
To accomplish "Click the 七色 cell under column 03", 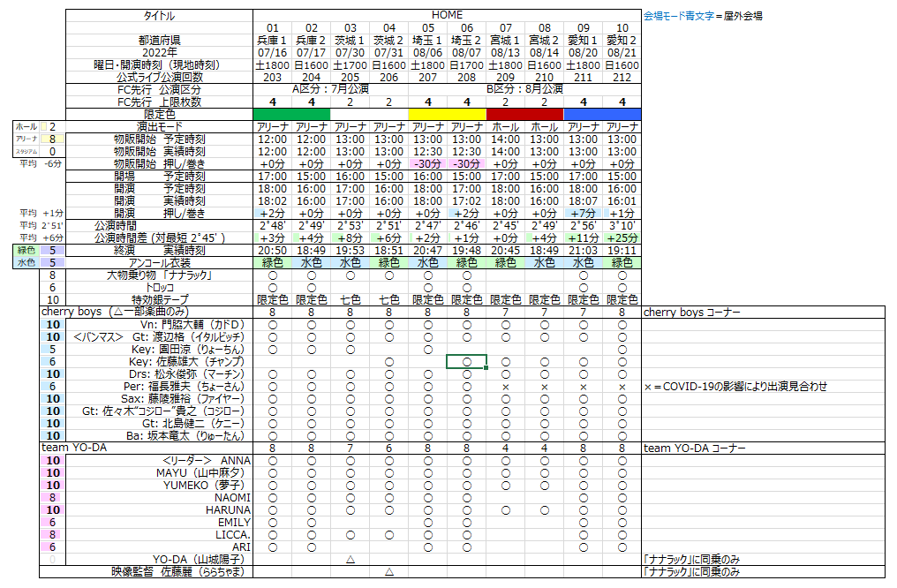I will 351,299.
